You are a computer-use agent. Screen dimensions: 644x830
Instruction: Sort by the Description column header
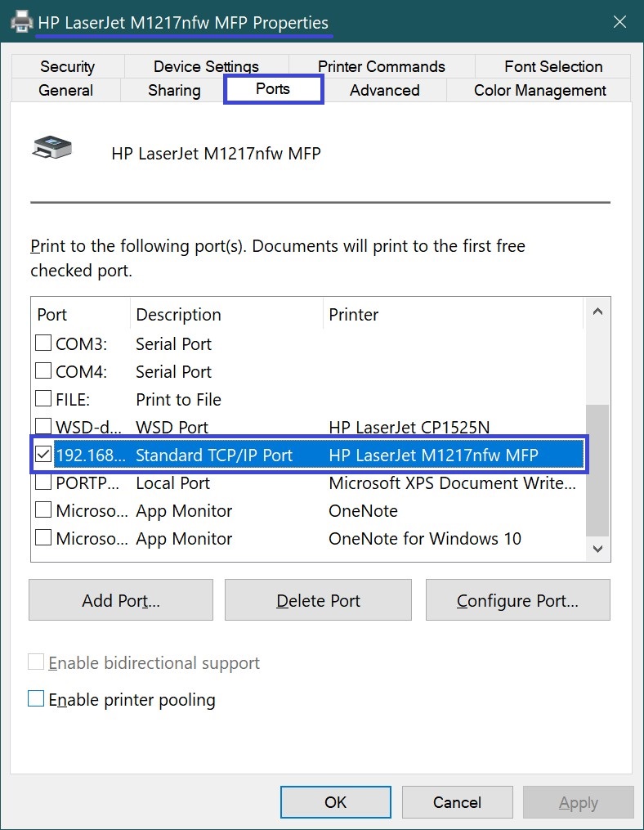coord(226,315)
